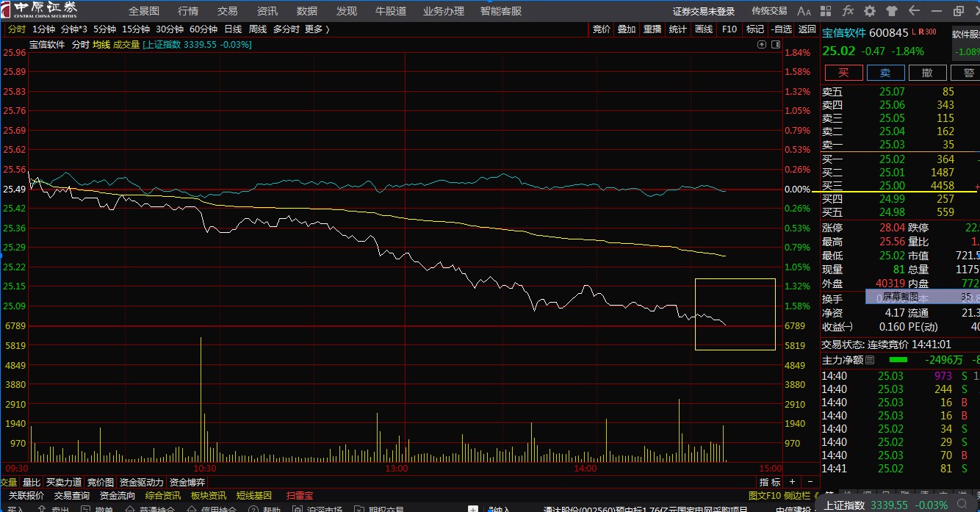Open the 行情 menu
The width and height of the screenshot is (980, 512).
click(x=188, y=11)
